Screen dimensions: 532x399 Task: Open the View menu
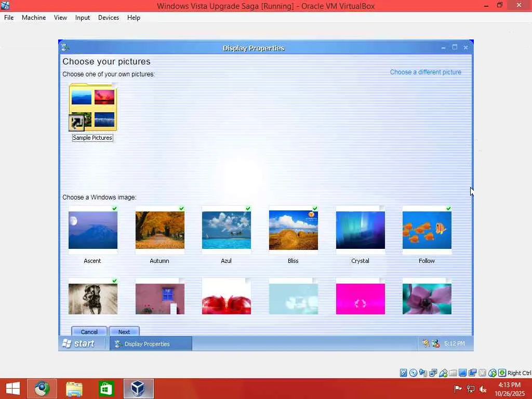point(60,18)
